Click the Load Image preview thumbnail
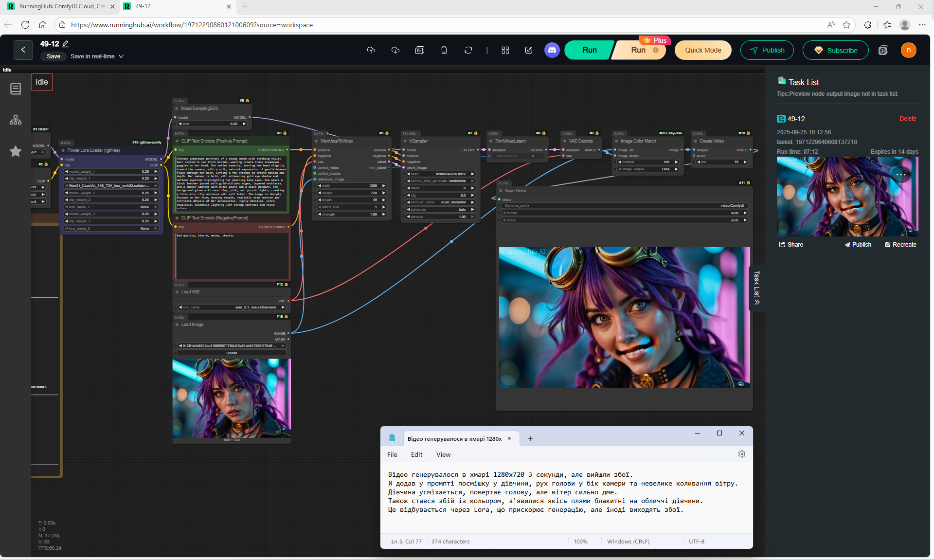 click(x=232, y=398)
